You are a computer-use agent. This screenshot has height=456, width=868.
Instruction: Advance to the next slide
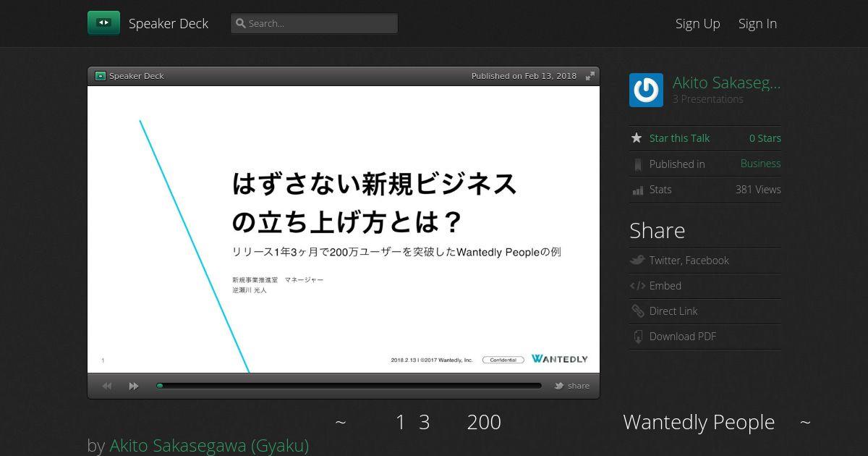tap(134, 386)
